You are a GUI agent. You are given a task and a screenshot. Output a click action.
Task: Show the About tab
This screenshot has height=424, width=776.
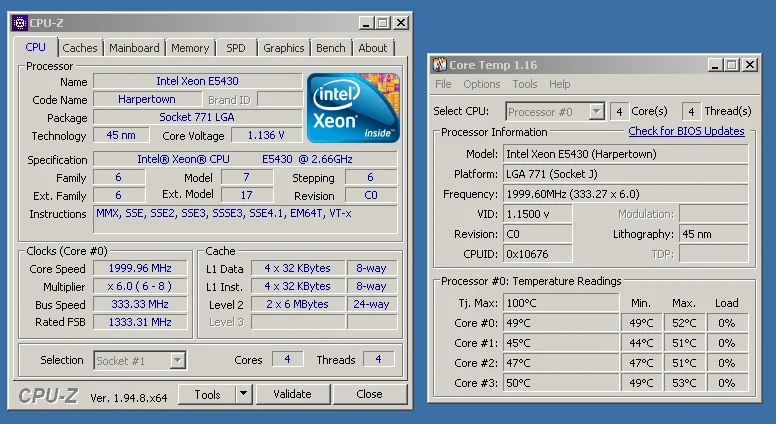coord(373,48)
